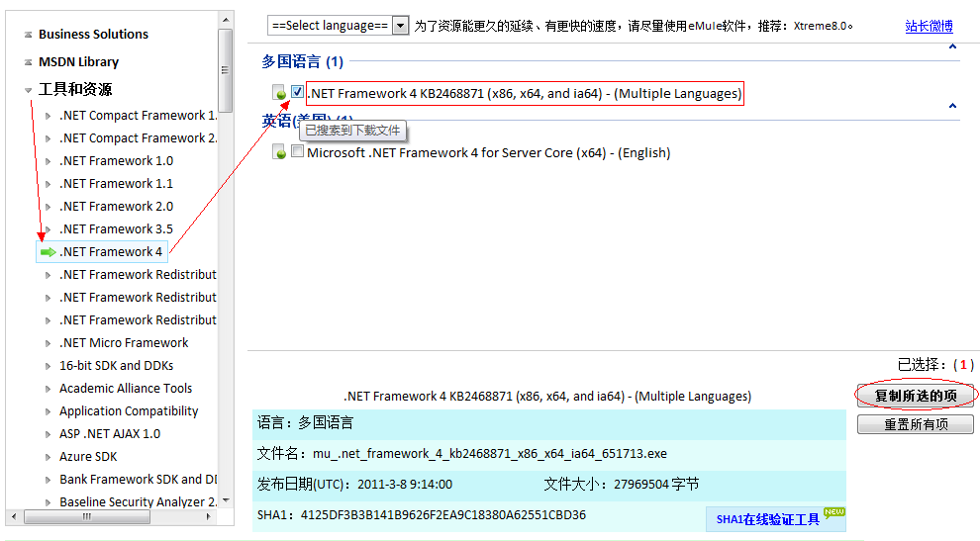Click the 重置所有项 button
980x541 pixels.
pyautogui.click(x=915, y=424)
